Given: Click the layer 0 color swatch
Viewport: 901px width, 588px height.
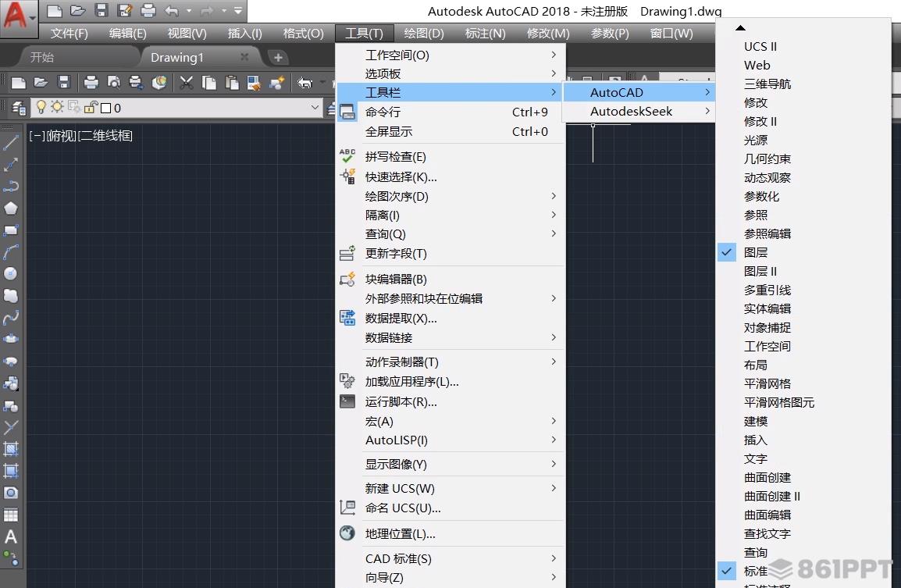Looking at the screenshot, I should click(x=105, y=108).
